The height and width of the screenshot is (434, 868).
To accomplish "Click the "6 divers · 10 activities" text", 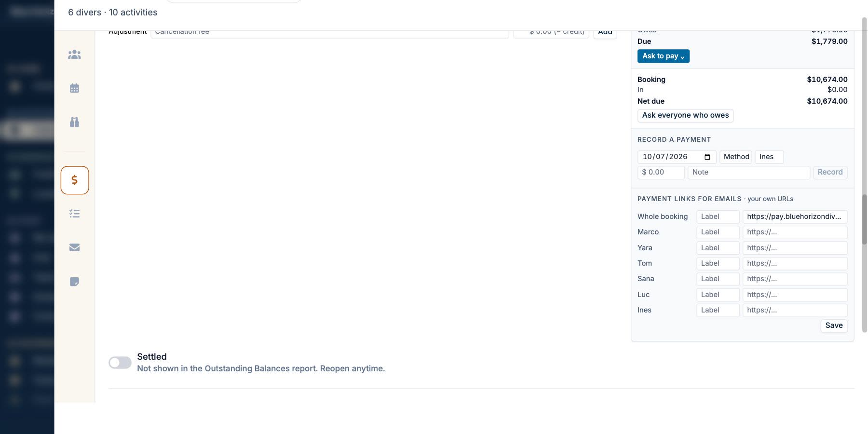I will 113,13.
